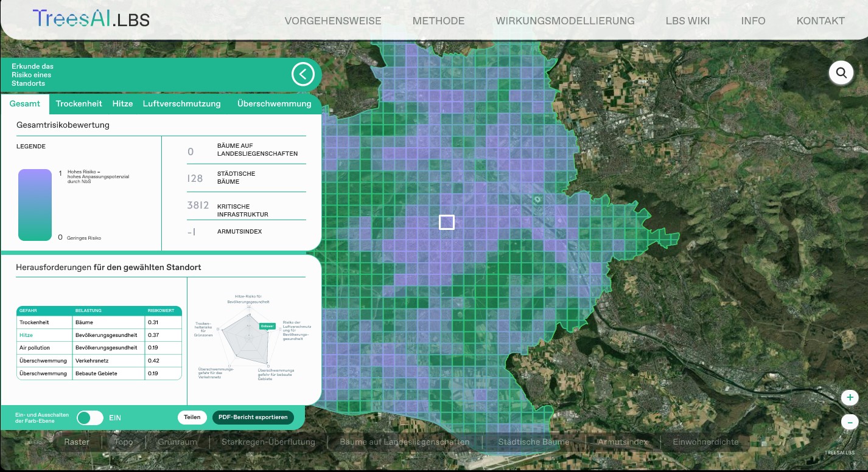Select the Luftverschmutzung tab
Screen dimensions: 868x472
(181, 103)
